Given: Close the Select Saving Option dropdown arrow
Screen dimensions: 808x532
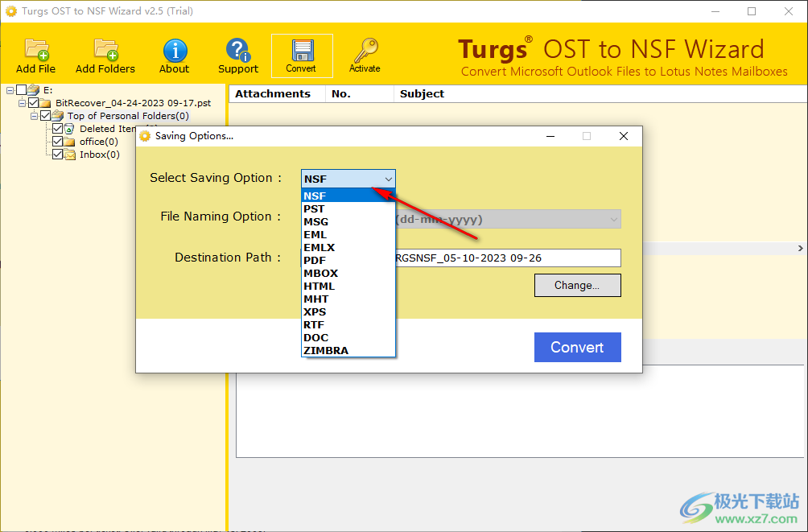Looking at the screenshot, I should pos(389,179).
